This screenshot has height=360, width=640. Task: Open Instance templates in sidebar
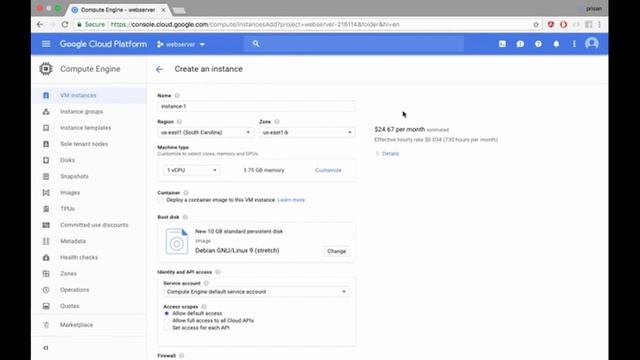[86, 128]
